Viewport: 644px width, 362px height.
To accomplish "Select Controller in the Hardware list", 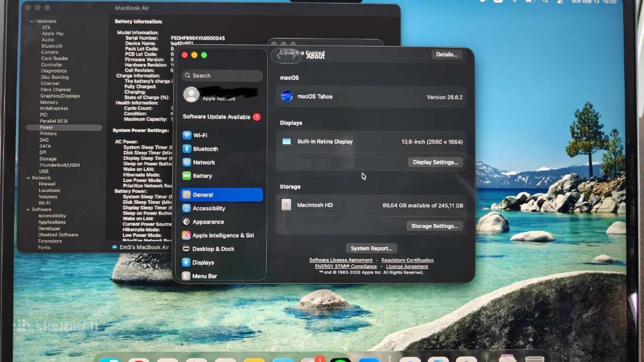I will (52, 65).
